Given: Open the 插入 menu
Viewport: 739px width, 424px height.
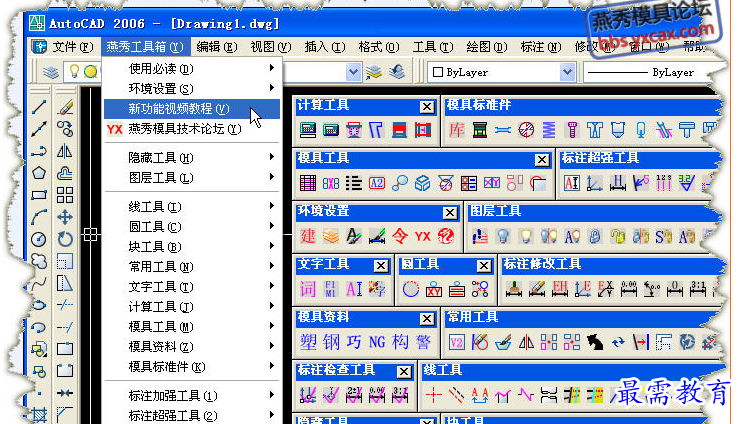Looking at the screenshot, I should (x=325, y=47).
